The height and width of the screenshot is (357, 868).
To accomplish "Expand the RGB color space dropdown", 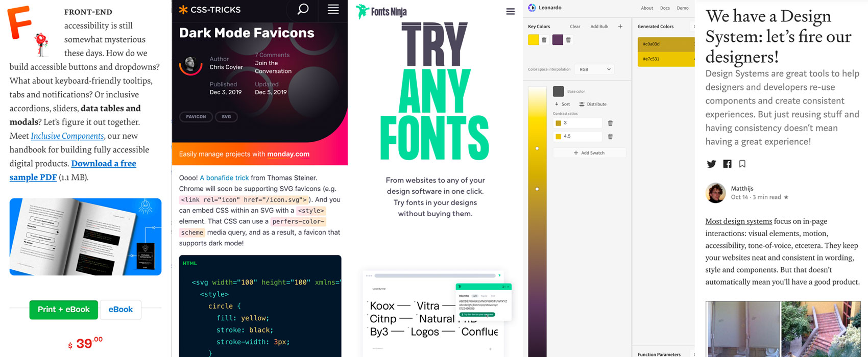I will [x=594, y=69].
